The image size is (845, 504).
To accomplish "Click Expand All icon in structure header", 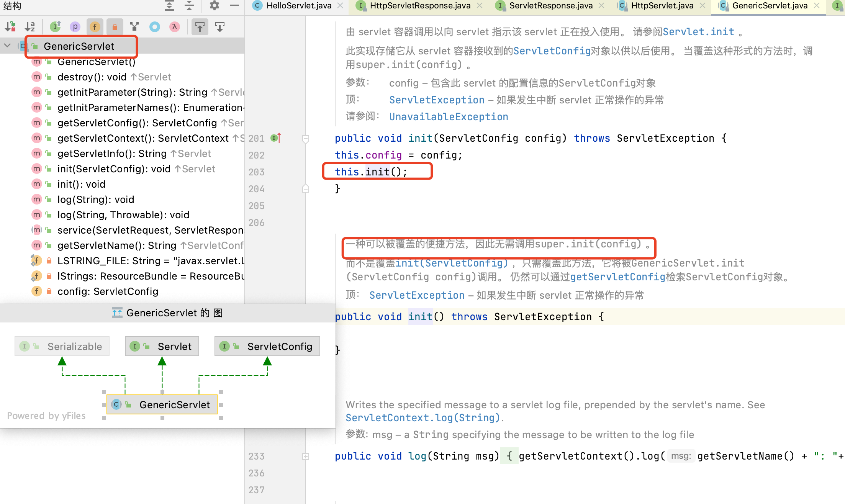I will click(169, 6).
